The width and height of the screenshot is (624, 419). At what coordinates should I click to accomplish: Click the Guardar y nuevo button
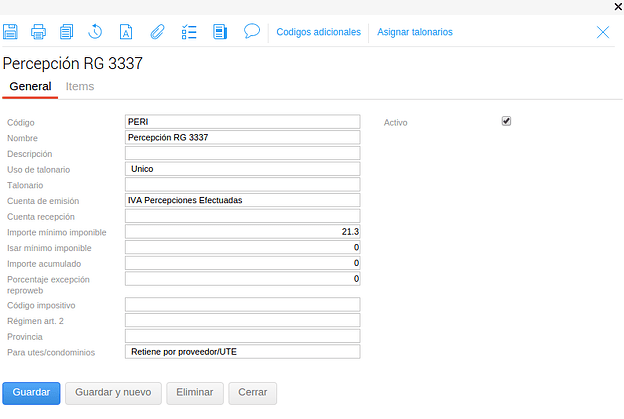pyautogui.click(x=113, y=393)
